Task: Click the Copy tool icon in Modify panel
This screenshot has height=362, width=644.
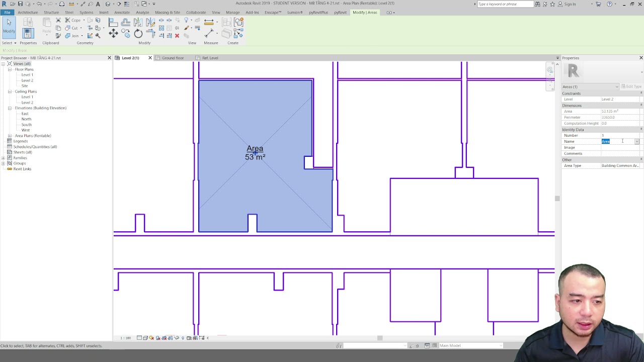Action: point(126,34)
